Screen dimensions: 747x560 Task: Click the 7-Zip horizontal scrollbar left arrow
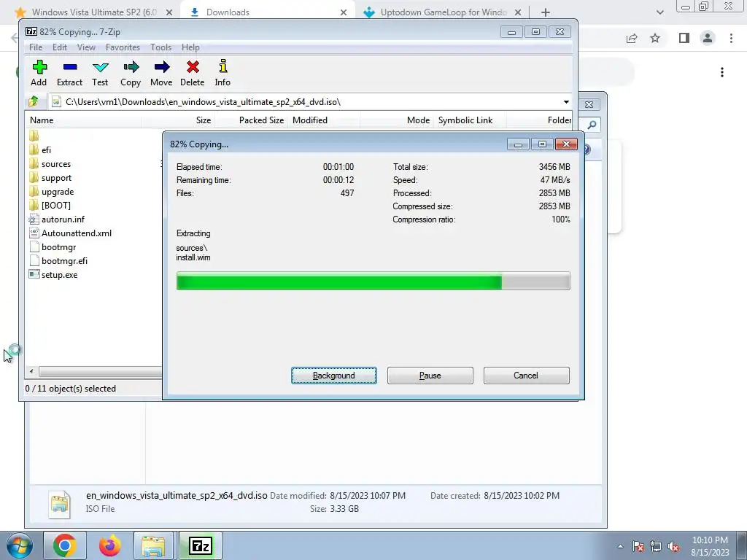[31, 371]
